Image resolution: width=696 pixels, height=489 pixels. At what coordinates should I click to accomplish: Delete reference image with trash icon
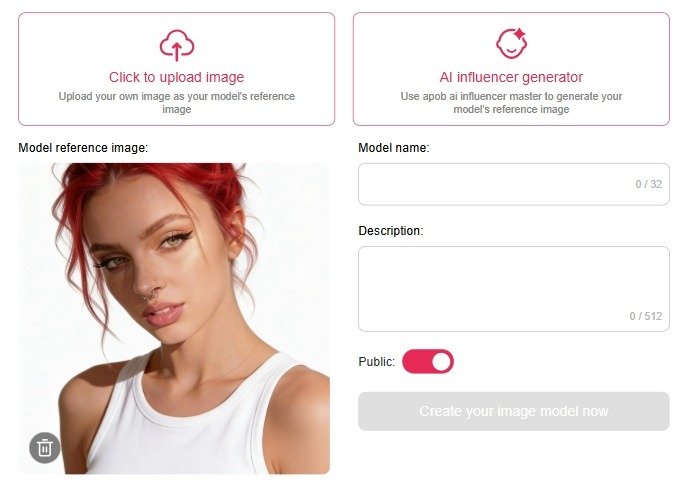[44, 448]
